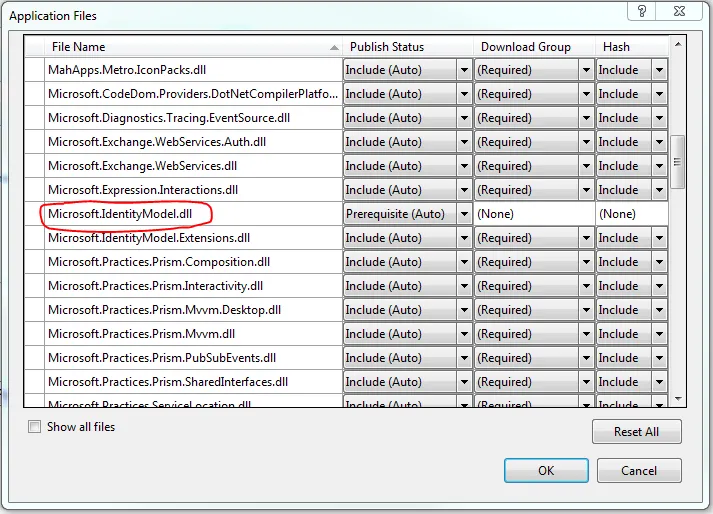Screen dimensions: 713x514
Task: Open Publish Status dropdown for Microsoft.Practices.Prism.PubSubEvents.dll
Action: pyautogui.click(x=464, y=358)
